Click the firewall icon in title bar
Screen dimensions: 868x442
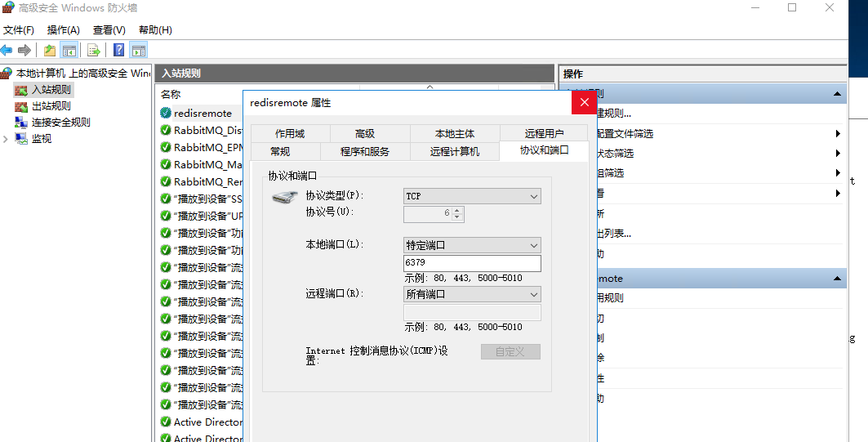(x=7, y=7)
